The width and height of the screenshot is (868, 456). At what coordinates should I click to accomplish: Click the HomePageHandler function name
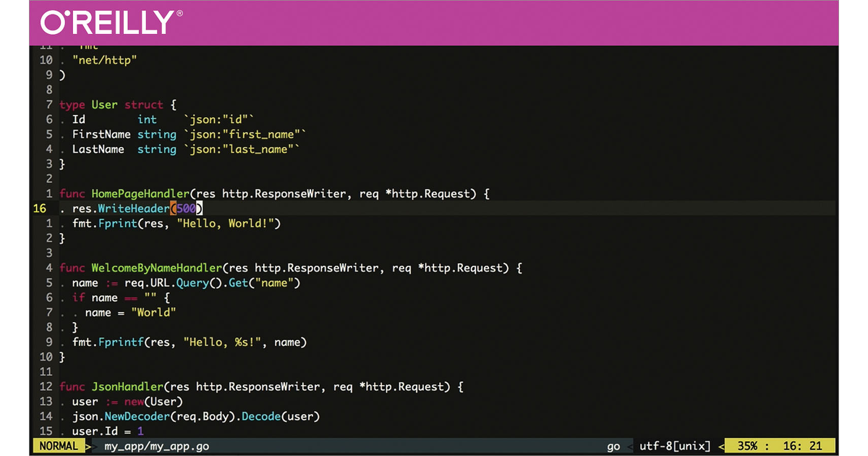(140, 194)
